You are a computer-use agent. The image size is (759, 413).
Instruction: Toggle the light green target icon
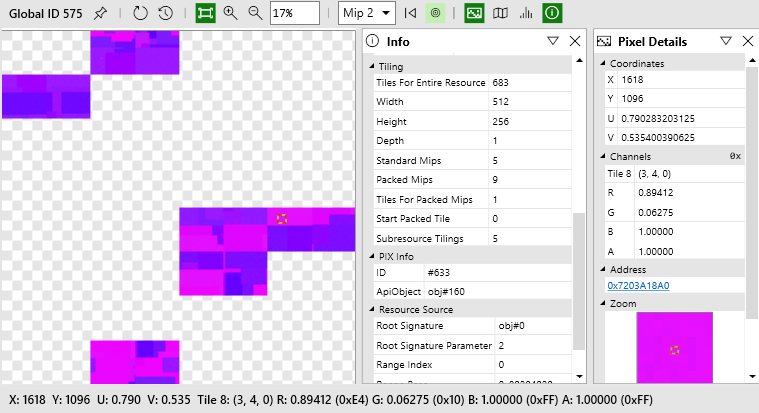point(435,13)
